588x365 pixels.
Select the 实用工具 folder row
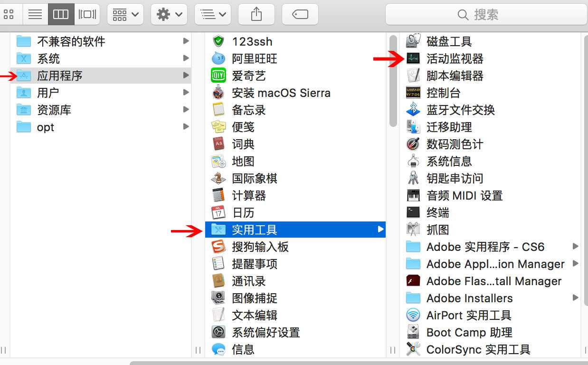tap(295, 230)
